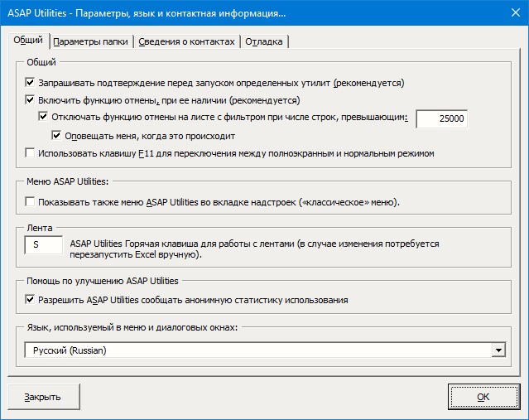Click the Лента hotkey field containing S
Image resolution: width=529 pixels, height=420 pixels.
click(x=43, y=244)
